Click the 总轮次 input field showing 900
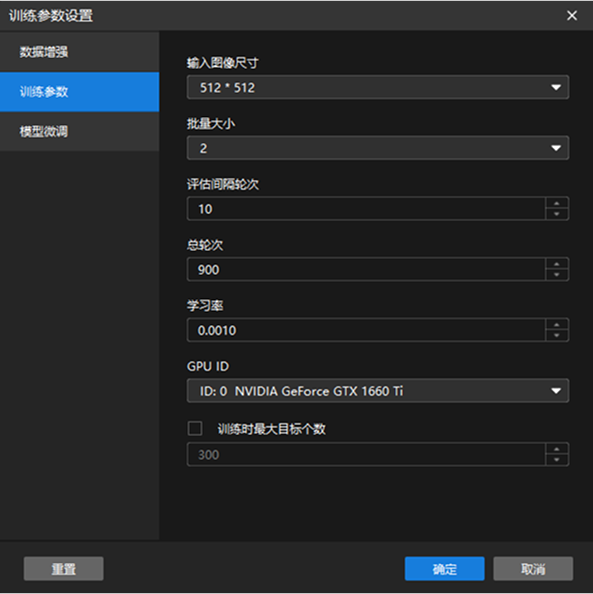 [x=366, y=269]
